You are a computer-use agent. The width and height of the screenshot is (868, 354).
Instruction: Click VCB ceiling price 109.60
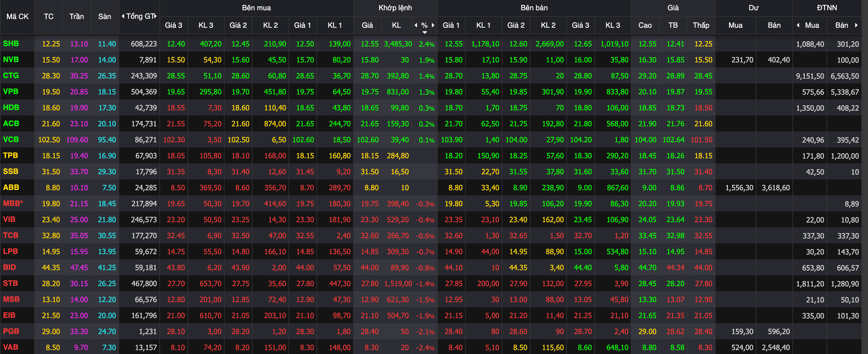coord(77,140)
